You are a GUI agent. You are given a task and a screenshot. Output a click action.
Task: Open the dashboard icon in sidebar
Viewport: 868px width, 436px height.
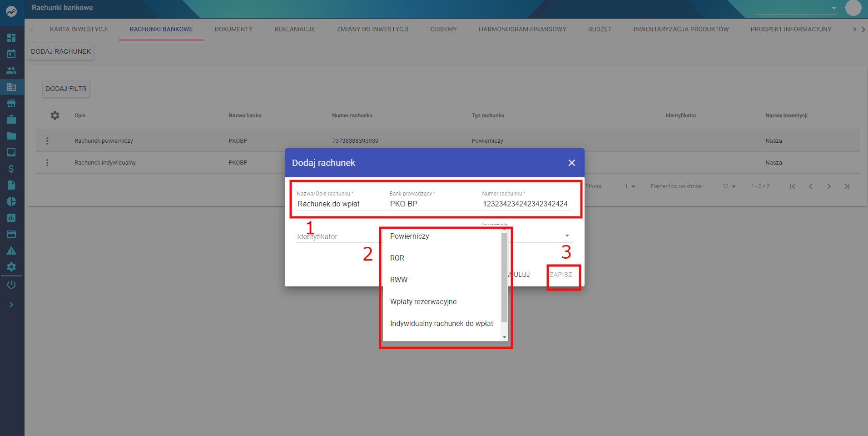[11, 38]
